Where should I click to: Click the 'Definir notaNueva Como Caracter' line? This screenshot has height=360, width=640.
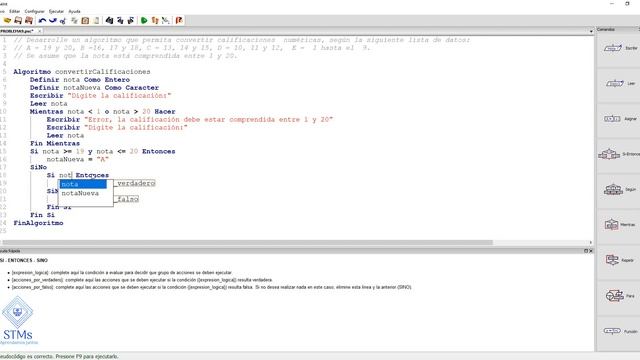94,88
